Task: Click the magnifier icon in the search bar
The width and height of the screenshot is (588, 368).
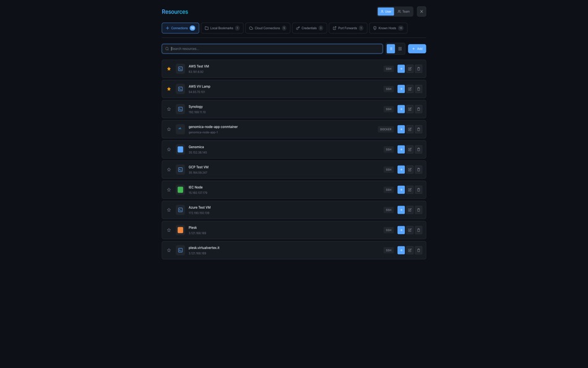Action: [x=166, y=48]
